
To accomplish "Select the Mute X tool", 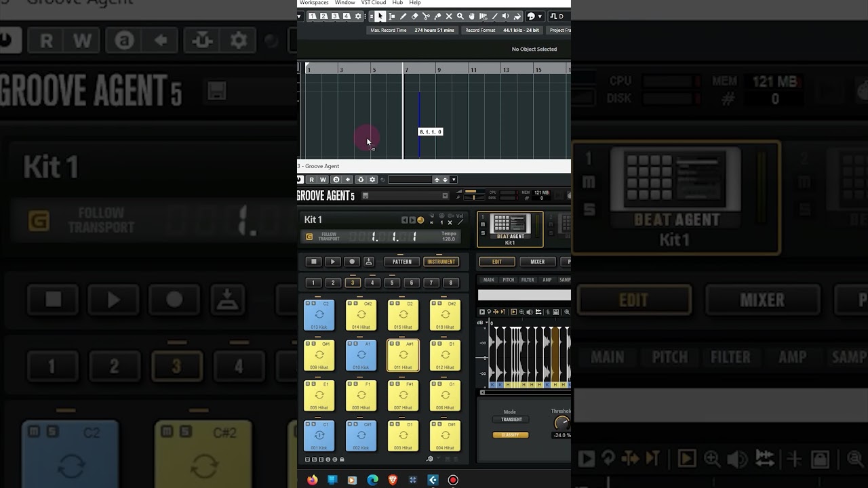I will pyautogui.click(x=449, y=16).
